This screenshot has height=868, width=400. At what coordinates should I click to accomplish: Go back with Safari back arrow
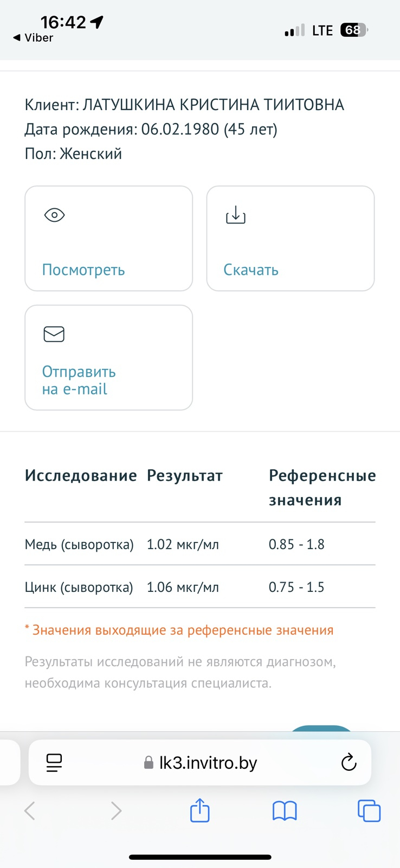click(30, 811)
